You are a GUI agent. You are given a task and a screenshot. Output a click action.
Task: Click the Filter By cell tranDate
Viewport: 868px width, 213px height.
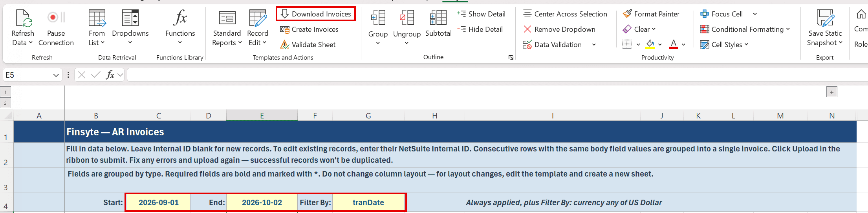368,203
